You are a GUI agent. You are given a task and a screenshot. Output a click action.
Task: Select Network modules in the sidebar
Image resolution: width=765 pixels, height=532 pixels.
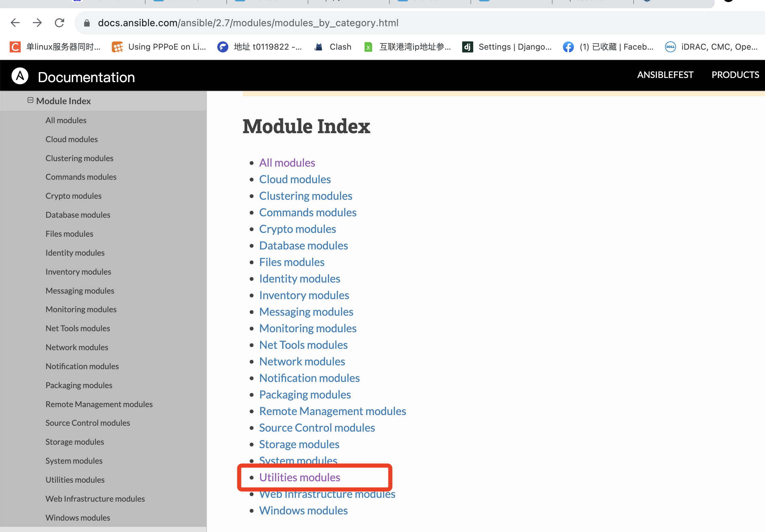pos(77,347)
